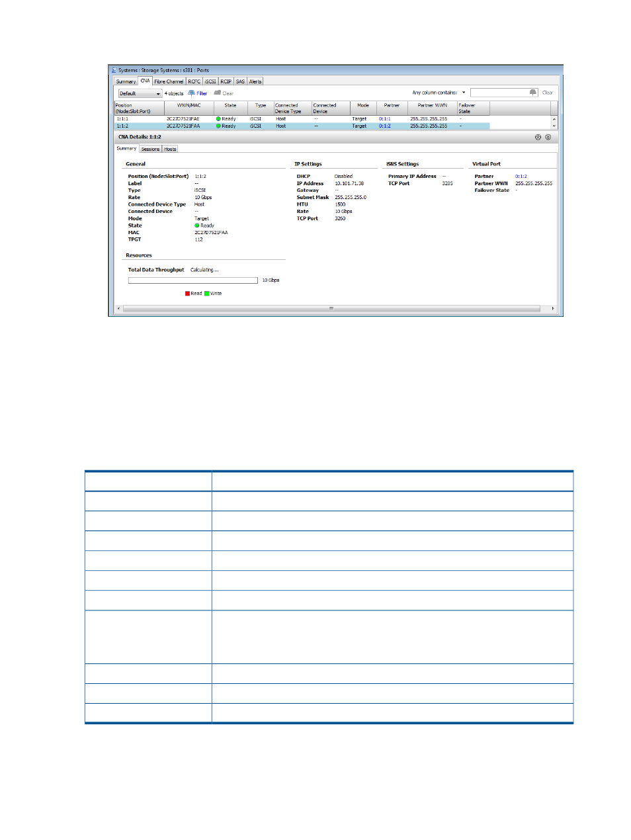Expand CNA Details panel downward icon
631x840 pixels.
pos(548,138)
